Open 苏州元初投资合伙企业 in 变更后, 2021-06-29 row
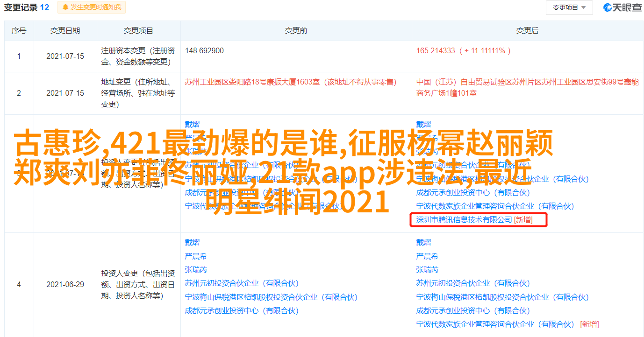Screen dimensions: 644x337 tap(473, 283)
